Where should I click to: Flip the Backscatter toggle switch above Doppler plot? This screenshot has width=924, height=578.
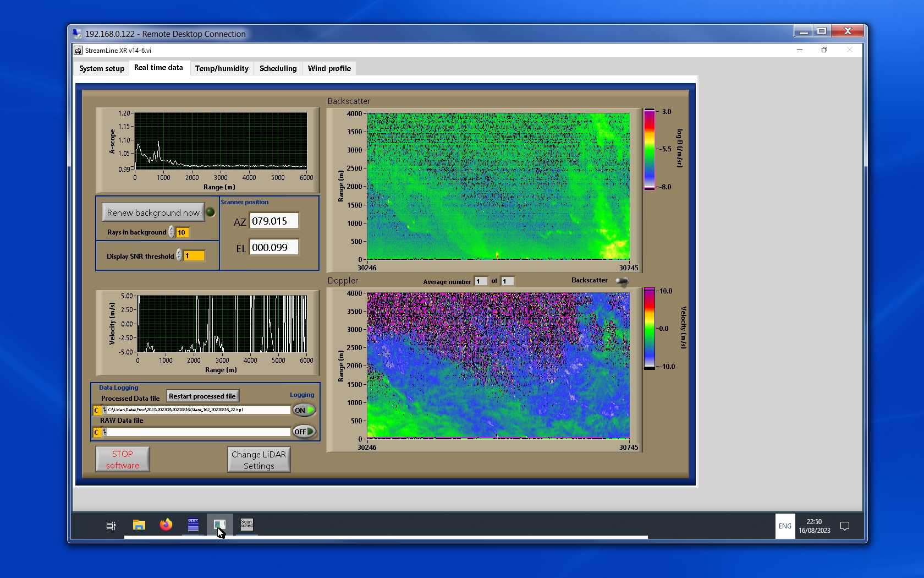point(621,281)
